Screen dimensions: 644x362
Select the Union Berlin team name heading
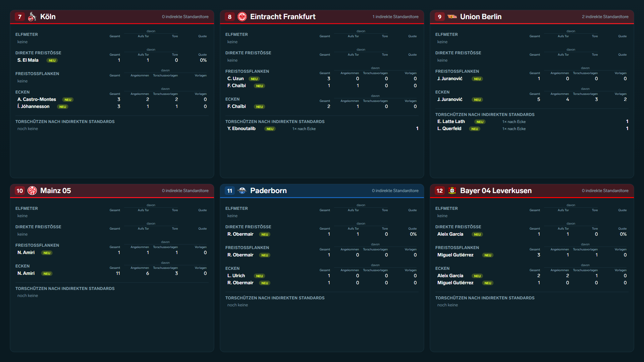click(481, 17)
